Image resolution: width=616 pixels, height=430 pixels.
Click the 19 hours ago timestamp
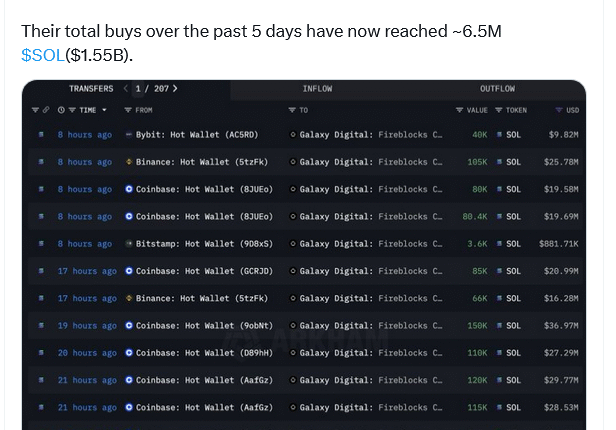pos(86,326)
